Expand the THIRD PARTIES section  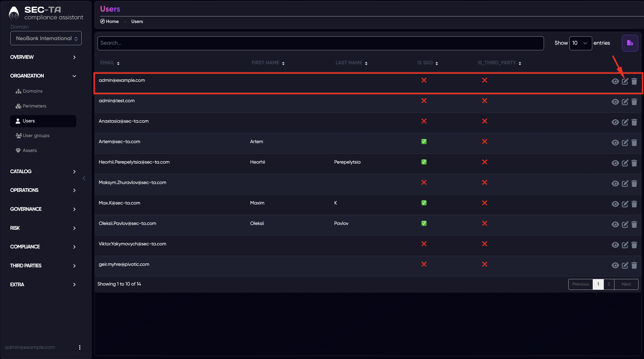click(x=43, y=266)
